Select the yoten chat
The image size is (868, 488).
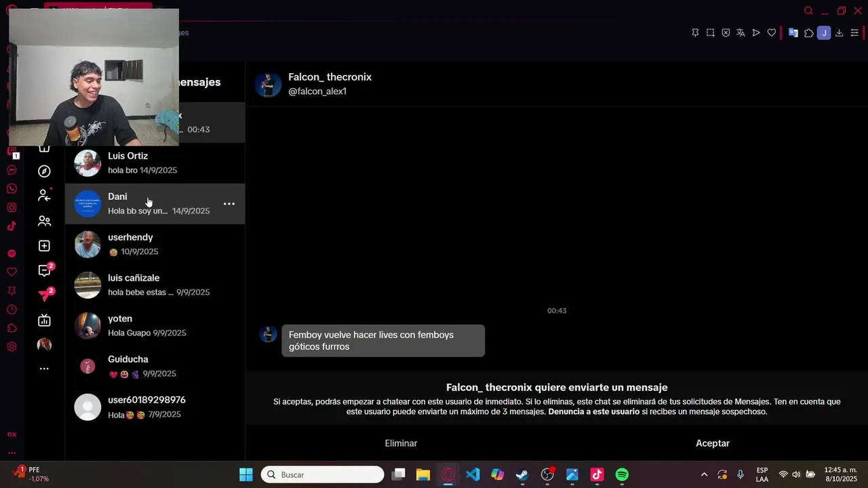click(155, 326)
